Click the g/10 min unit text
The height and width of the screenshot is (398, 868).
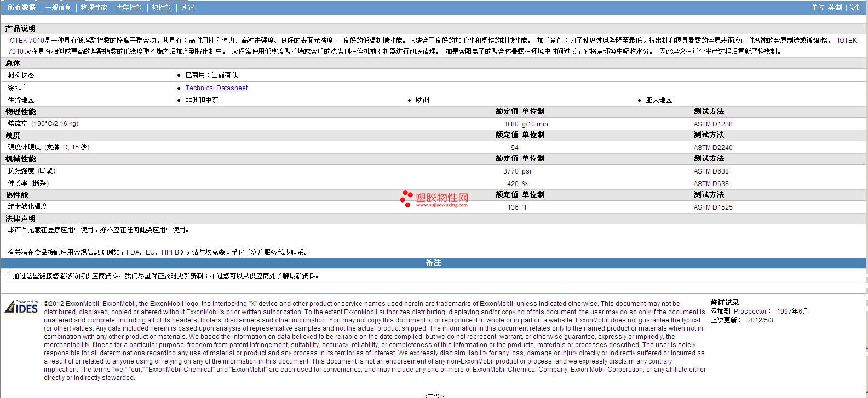click(535, 124)
